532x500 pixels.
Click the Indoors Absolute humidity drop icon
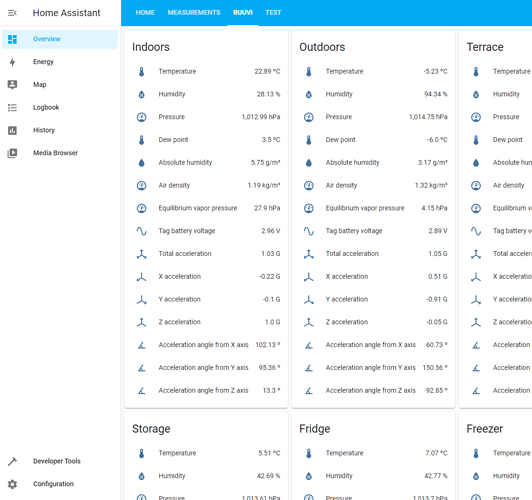click(x=141, y=162)
